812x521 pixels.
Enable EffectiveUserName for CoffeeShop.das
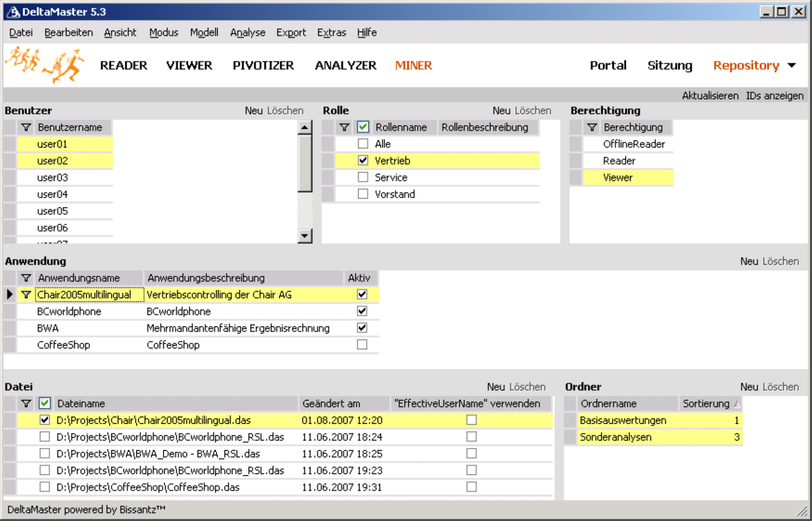(x=472, y=487)
